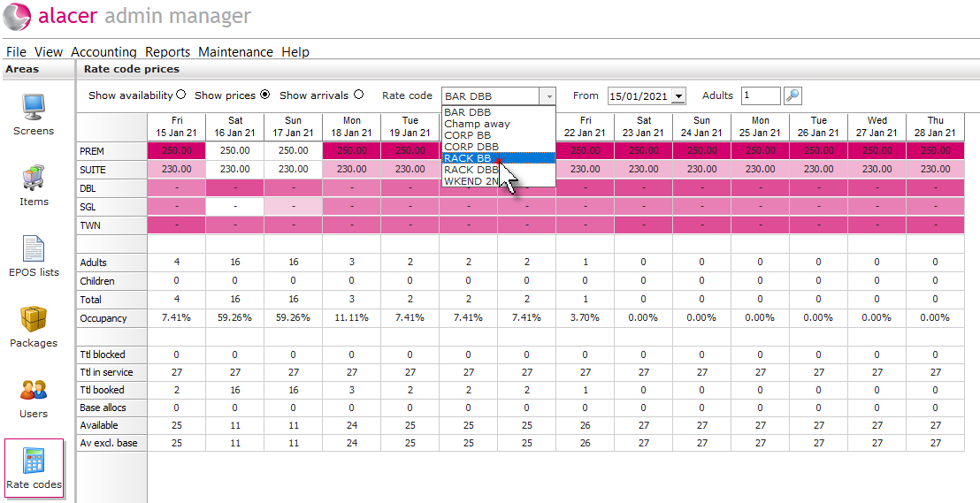
Task: Click the alacer logo sphere
Action: coord(17,17)
